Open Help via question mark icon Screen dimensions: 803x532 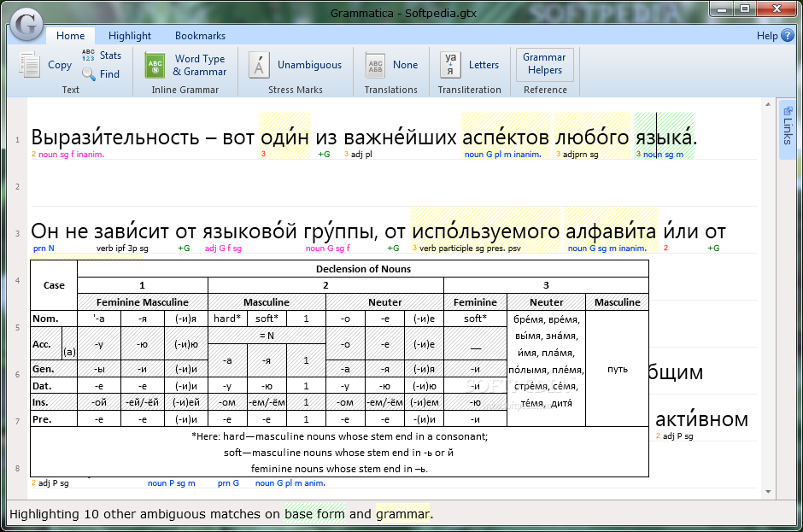click(x=788, y=36)
